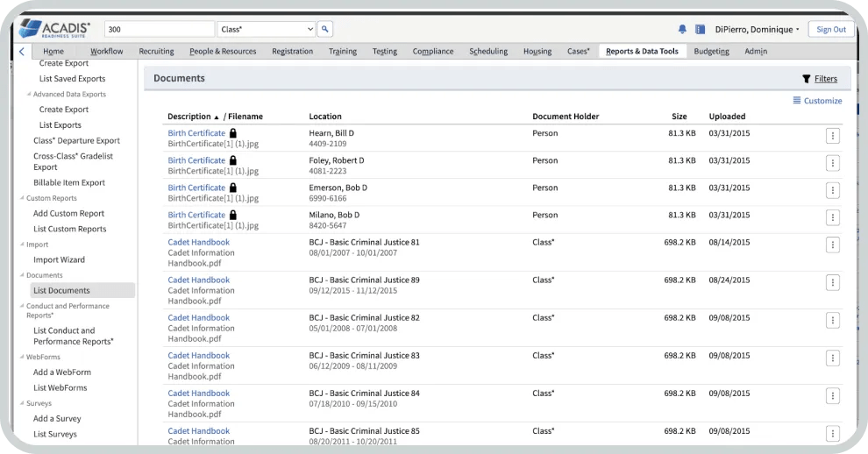Open the Workflow tab

tap(107, 51)
